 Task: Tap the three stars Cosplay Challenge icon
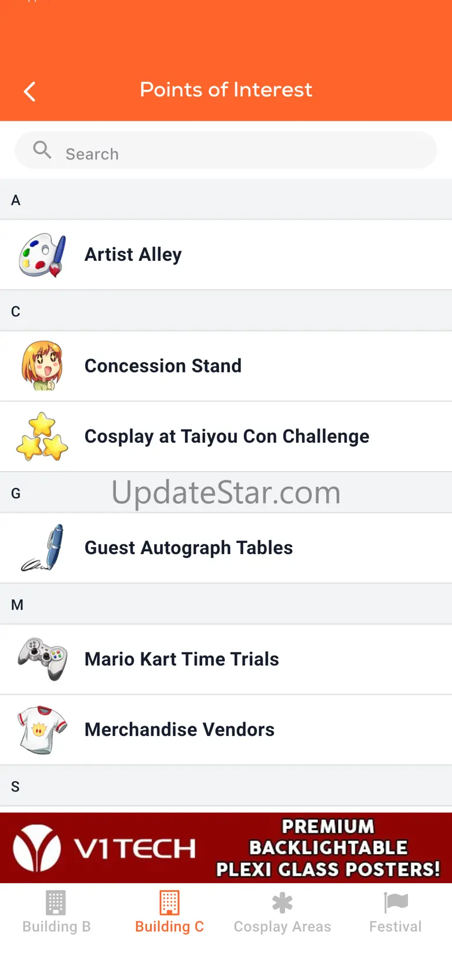click(x=42, y=436)
